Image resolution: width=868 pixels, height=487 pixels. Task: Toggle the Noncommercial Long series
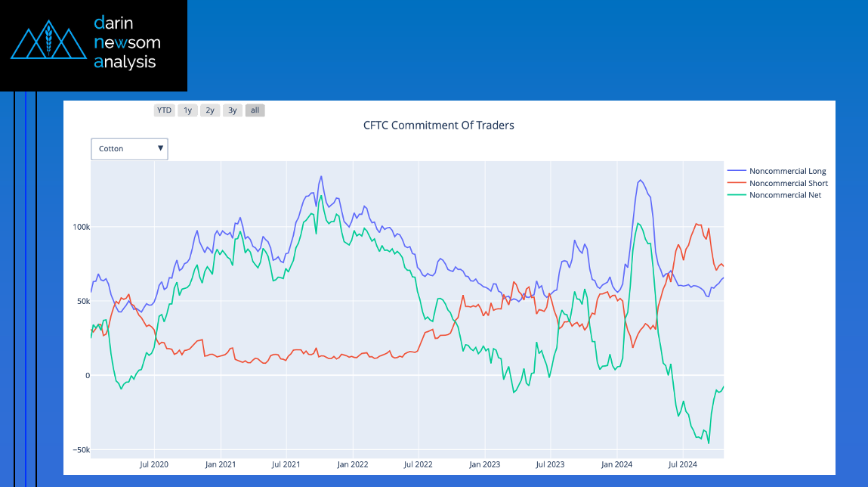(x=787, y=172)
